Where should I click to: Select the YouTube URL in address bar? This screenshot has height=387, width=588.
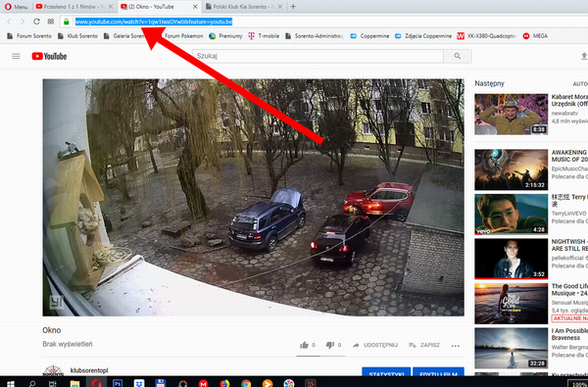(154, 22)
